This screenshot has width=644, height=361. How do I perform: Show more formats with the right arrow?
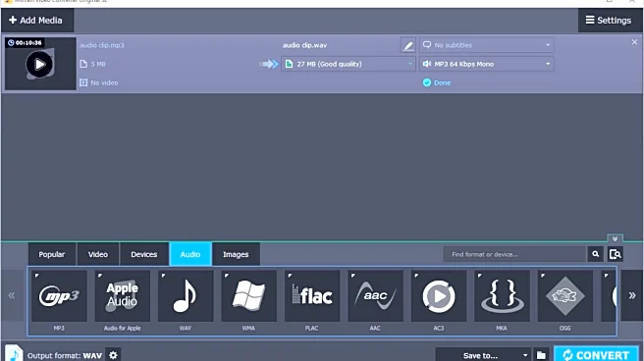(631, 295)
